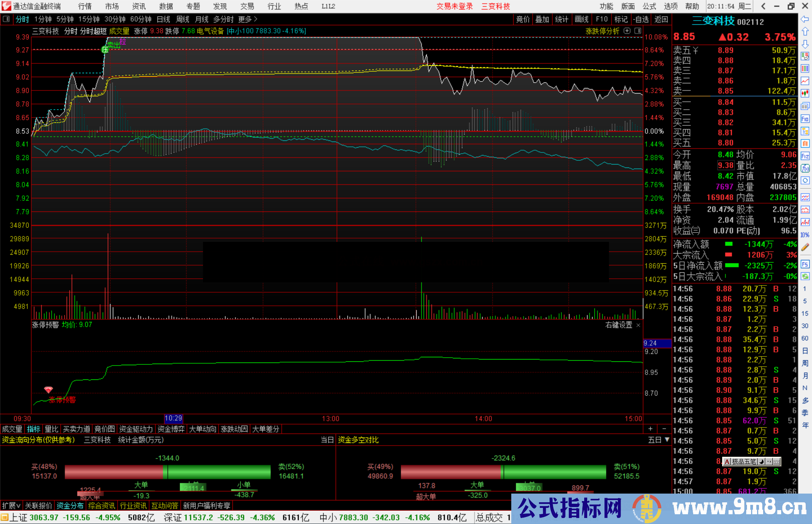Click the green refresh sidebar icon
Viewport: 812px width, 524px height.
[x=805, y=276]
